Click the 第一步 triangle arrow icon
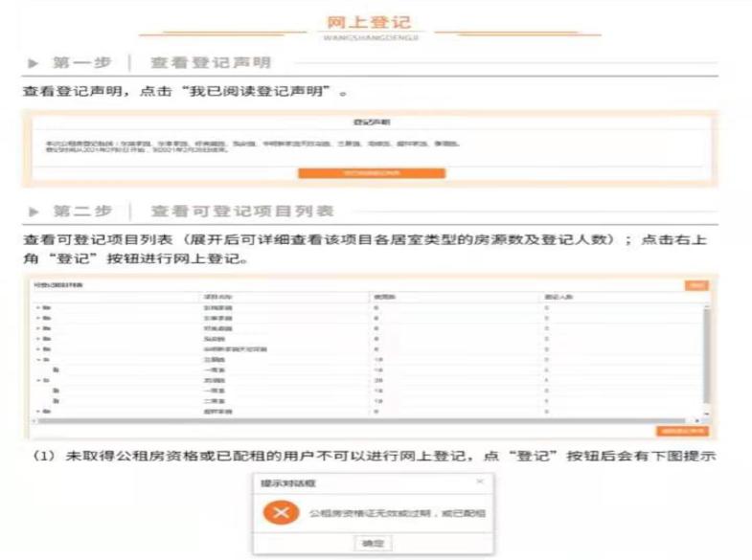The width and height of the screenshot is (752, 560). point(33,63)
